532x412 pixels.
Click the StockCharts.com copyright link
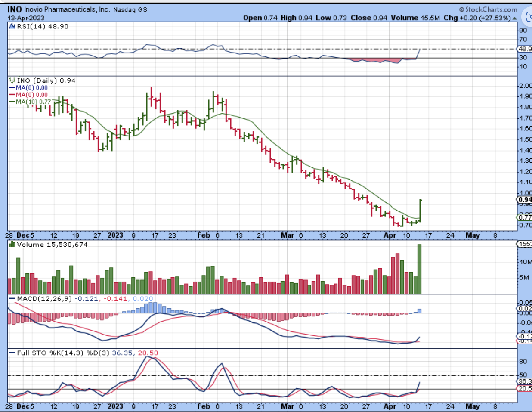coord(488,9)
